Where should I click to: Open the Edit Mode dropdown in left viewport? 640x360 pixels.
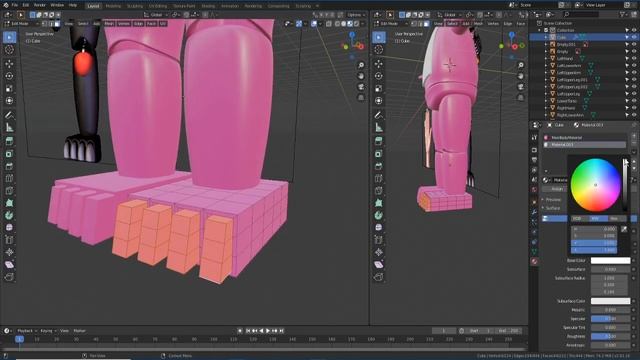point(21,24)
